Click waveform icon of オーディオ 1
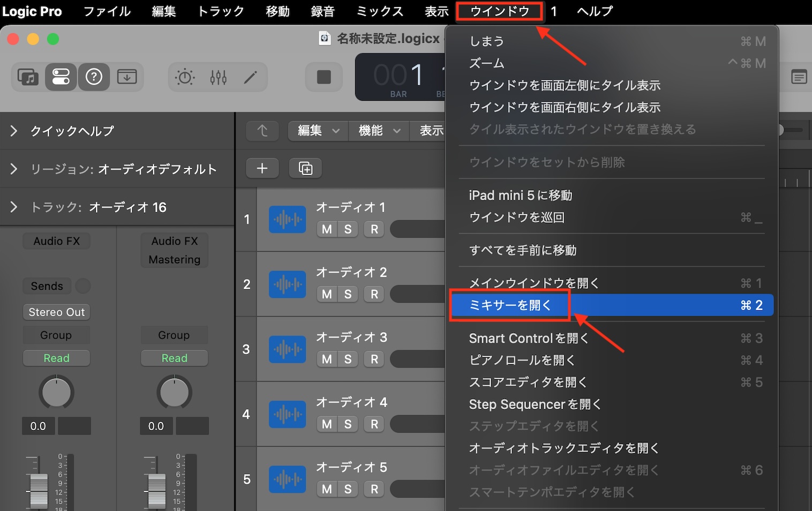812x511 pixels. (x=288, y=219)
